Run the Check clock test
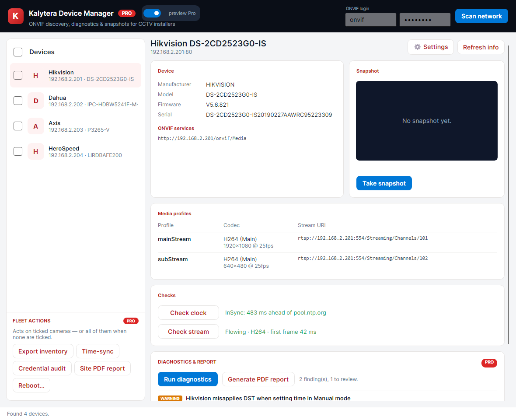This screenshot has height=420, width=516. point(188,313)
